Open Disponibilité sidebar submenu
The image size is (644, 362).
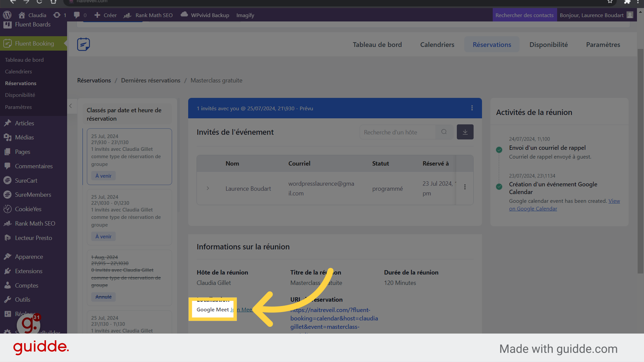point(20,95)
